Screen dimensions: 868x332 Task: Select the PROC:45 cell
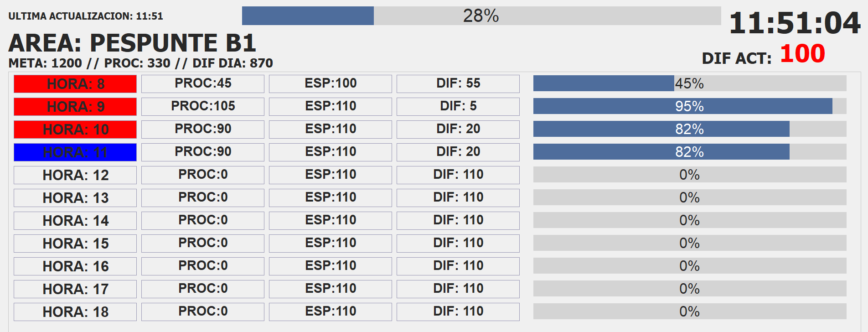tap(203, 83)
